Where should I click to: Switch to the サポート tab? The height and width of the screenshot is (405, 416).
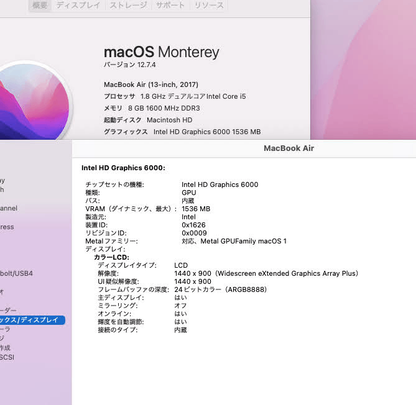tap(170, 5)
